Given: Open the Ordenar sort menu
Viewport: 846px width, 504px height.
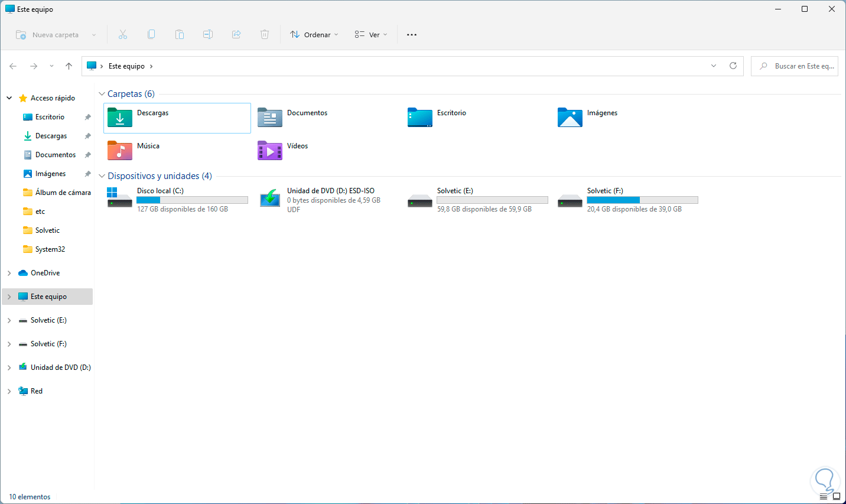Looking at the screenshot, I should 314,35.
